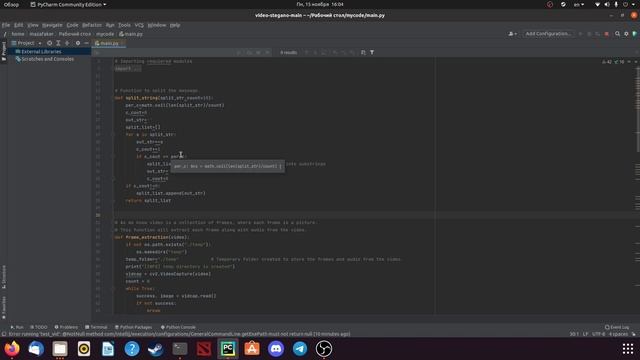Image resolution: width=640 pixels, height=360 pixels.
Task: Open the Run menu
Action: coord(110,25)
